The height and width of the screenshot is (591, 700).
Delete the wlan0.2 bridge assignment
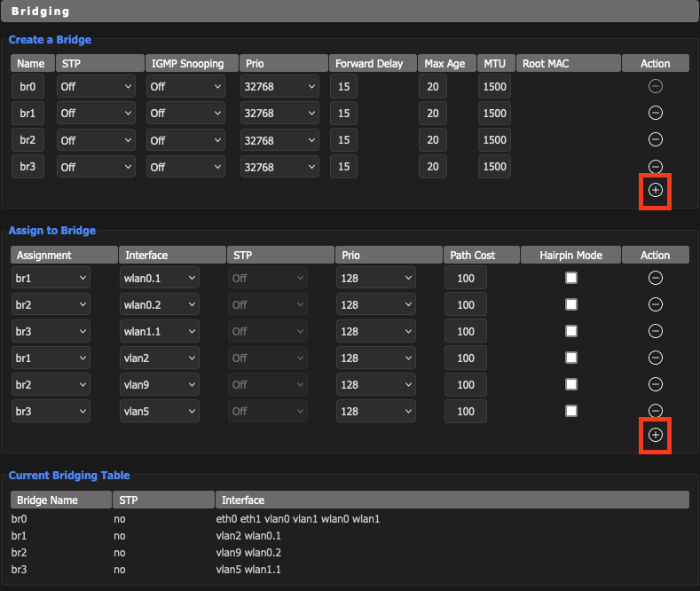tap(655, 305)
